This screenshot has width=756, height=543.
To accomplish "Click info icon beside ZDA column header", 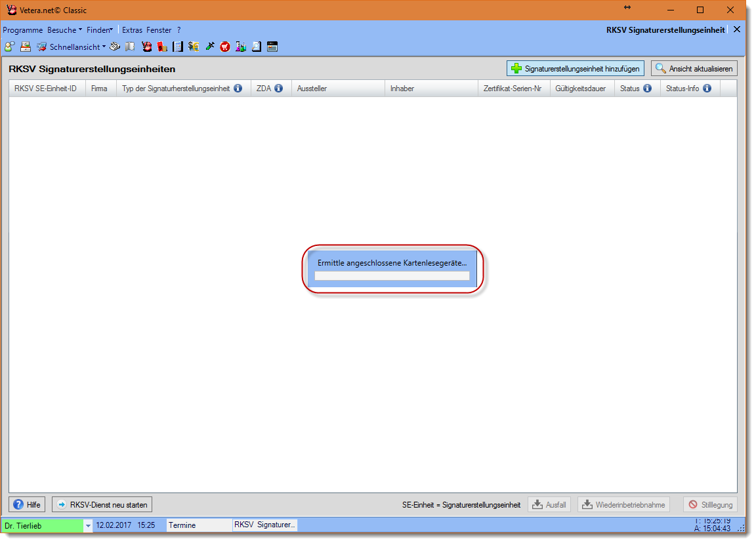I will [x=278, y=89].
